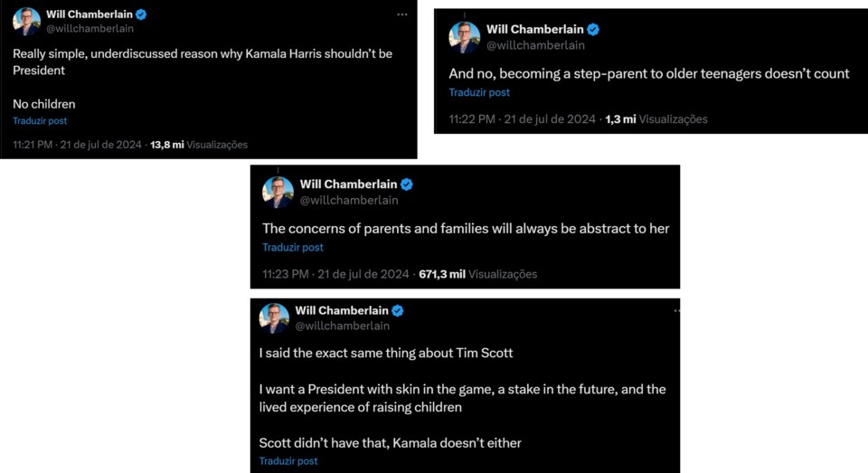Open the 11:22 PM timestamp link
868x473 pixels.
(523, 119)
